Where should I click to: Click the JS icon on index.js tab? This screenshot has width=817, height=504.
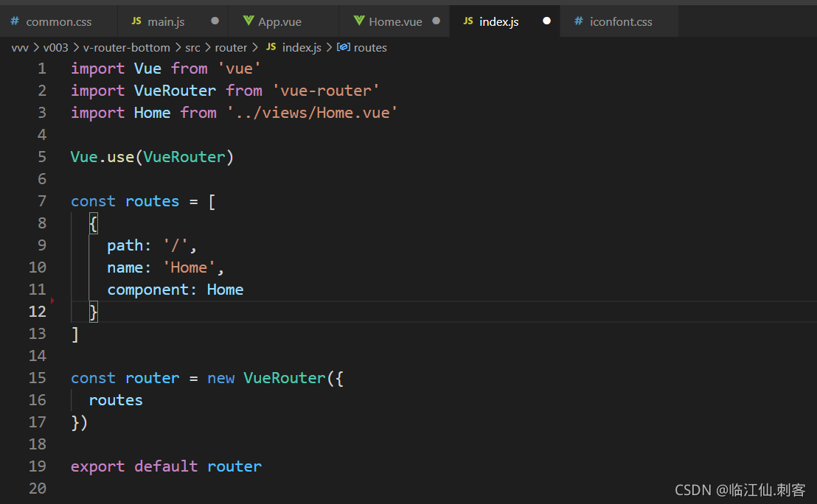pos(468,21)
